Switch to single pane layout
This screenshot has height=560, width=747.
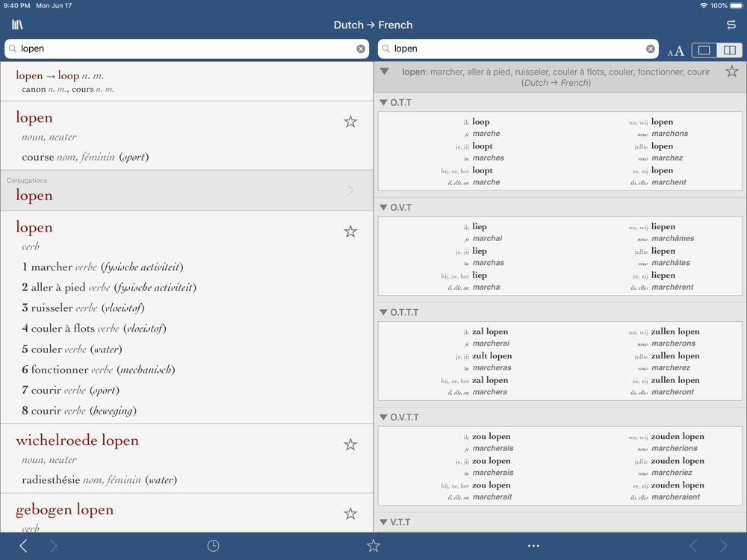[704, 50]
